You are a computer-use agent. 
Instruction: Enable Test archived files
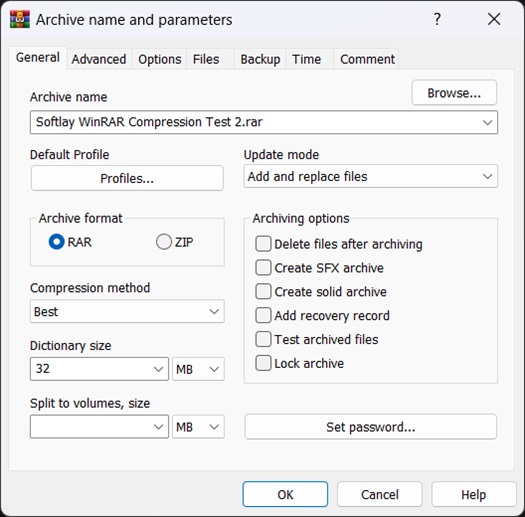pos(263,339)
